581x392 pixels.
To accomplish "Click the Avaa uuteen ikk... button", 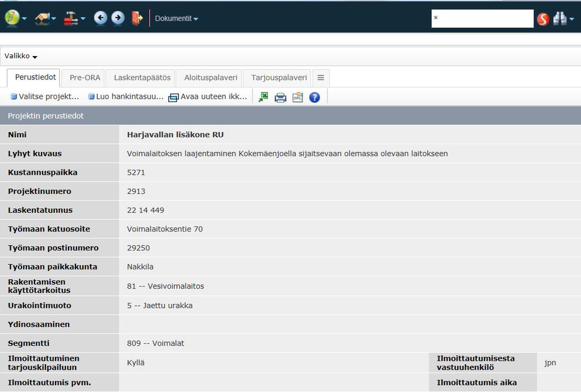I will (x=208, y=96).
